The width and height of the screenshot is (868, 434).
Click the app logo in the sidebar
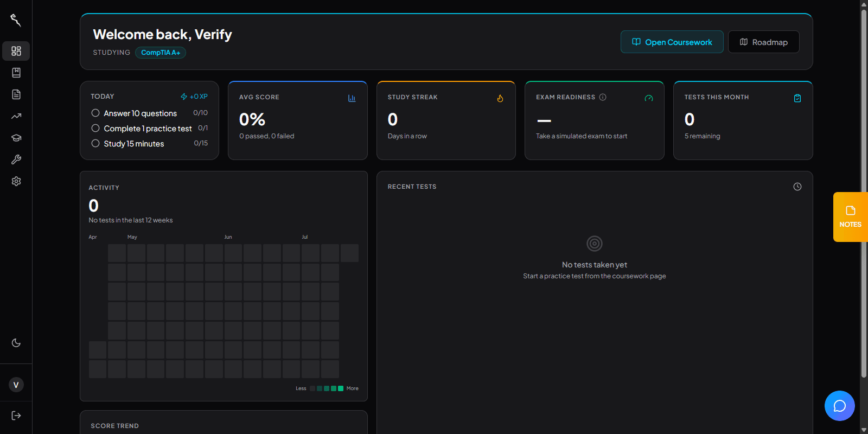(16, 21)
